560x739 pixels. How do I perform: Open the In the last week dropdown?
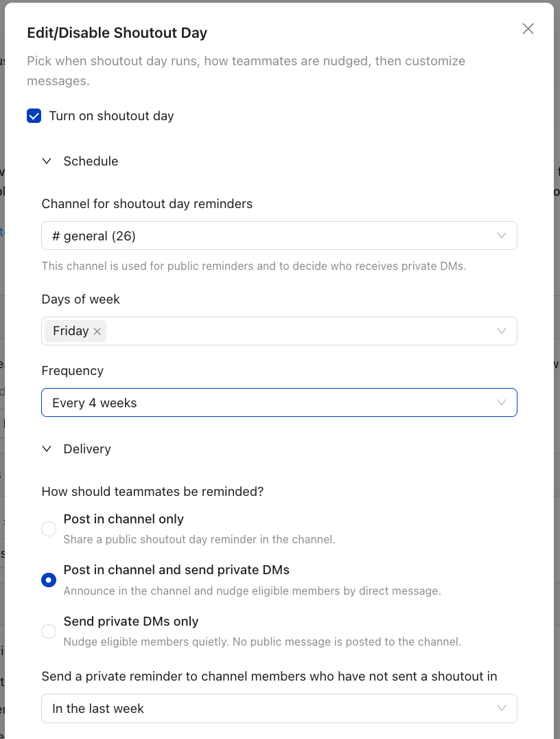(x=279, y=708)
